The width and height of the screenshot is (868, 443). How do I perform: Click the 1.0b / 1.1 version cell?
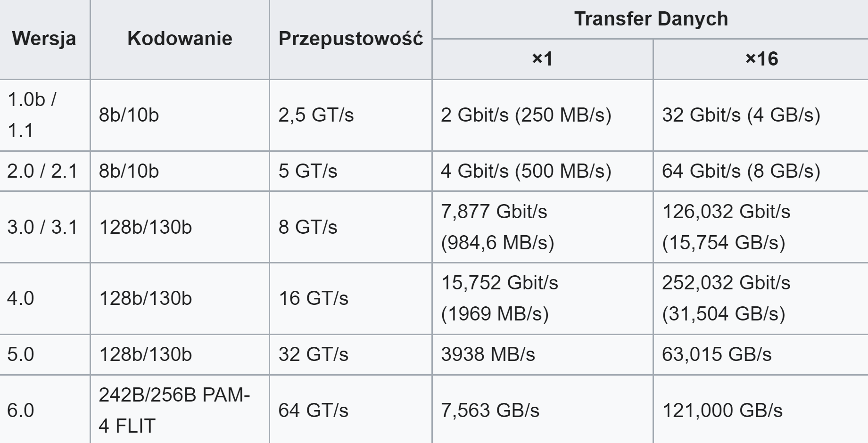pos(45,115)
